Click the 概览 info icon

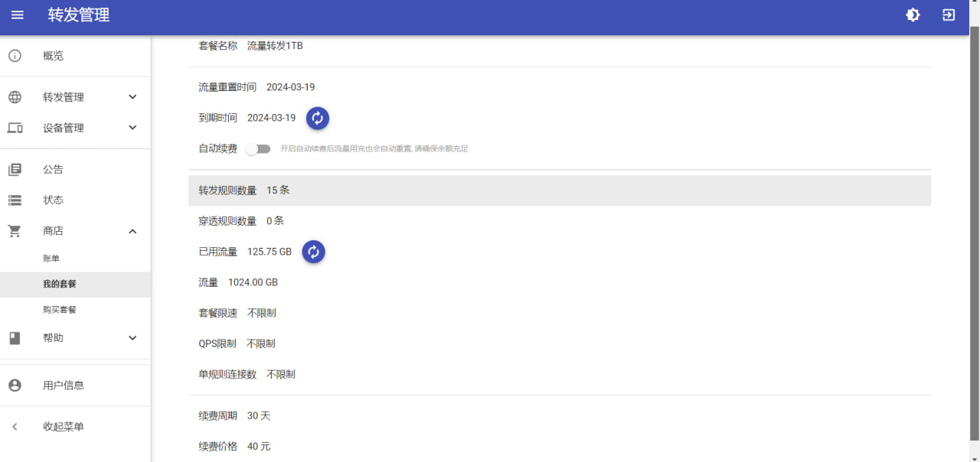(x=15, y=56)
